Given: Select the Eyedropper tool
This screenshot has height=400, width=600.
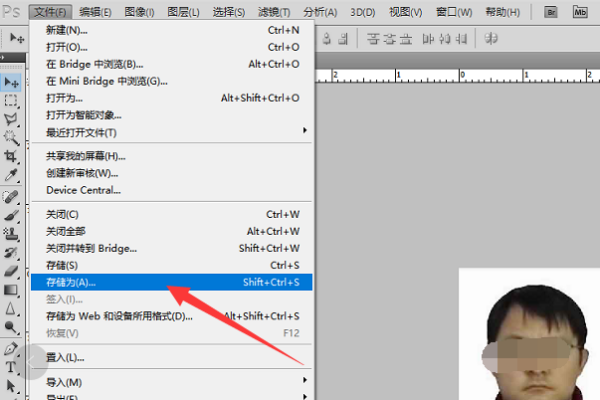Looking at the screenshot, I should click(12, 176).
